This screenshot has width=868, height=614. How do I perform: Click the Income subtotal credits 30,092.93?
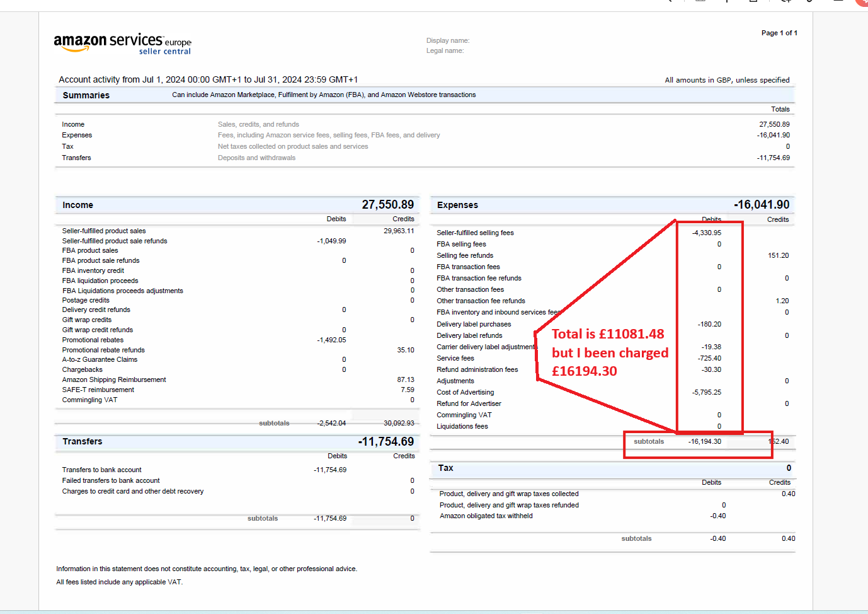[x=399, y=423]
